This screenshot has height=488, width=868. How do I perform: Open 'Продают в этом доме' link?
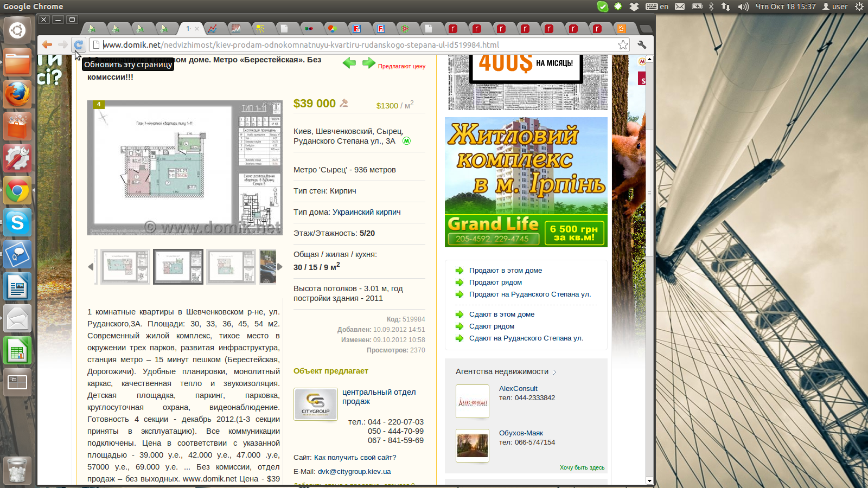point(506,271)
